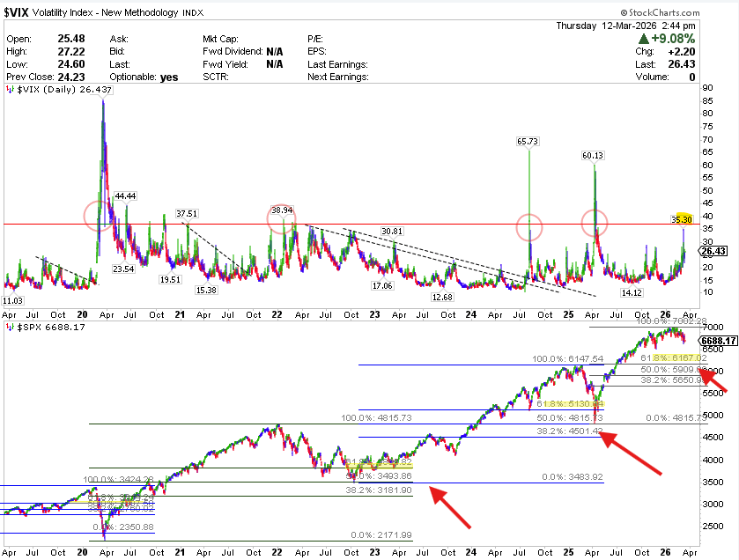Select the '$VIX (Daily) 26.437' legend text
This screenshot has width=739, height=560.
[64, 90]
